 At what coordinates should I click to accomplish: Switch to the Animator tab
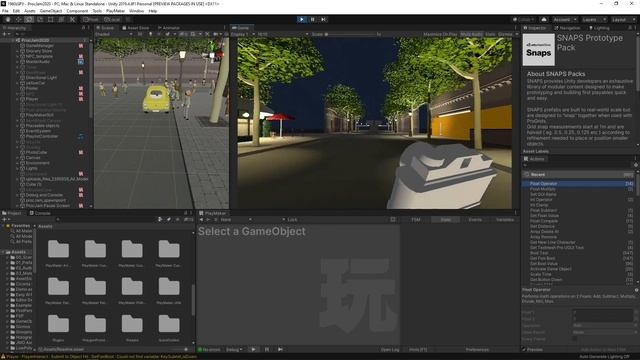point(169,28)
